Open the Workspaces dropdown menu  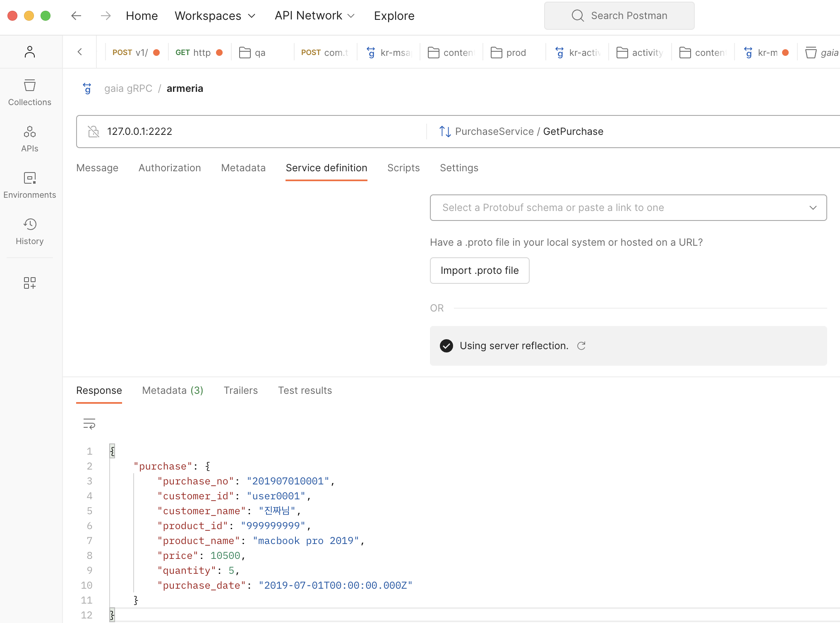pos(215,16)
